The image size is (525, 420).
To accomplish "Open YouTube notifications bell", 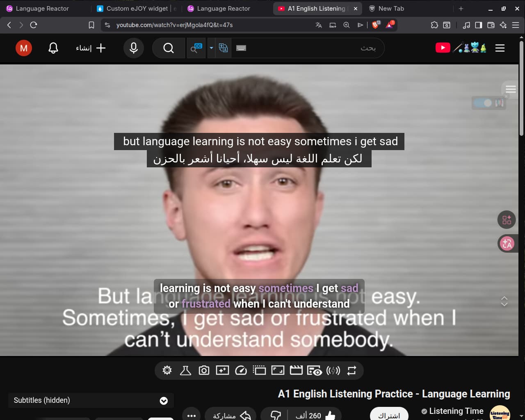I will point(53,48).
